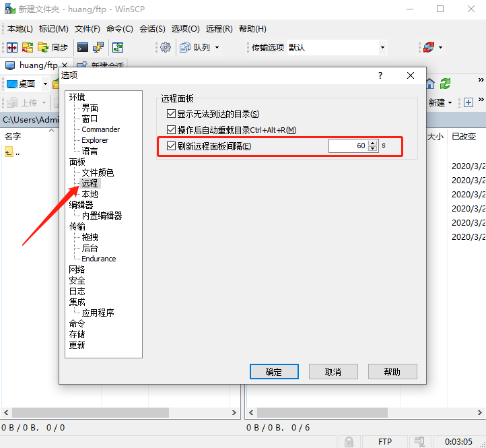Click the Preferences gear icon in toolbar
Screen dimensions: 486x448
click(165, 47)
